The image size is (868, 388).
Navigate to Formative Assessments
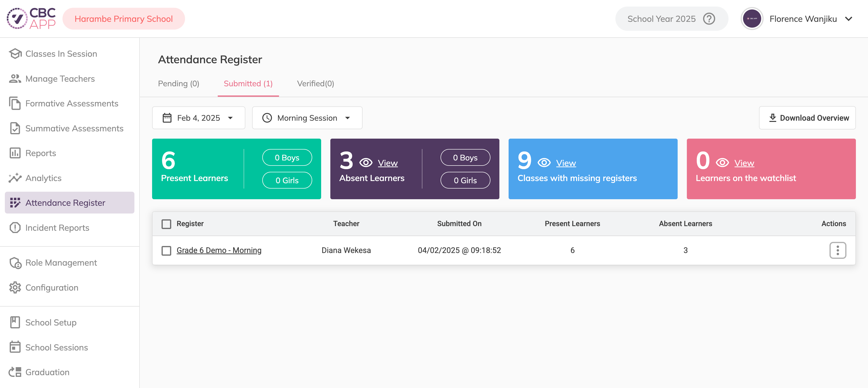click(x=70, y=103)
